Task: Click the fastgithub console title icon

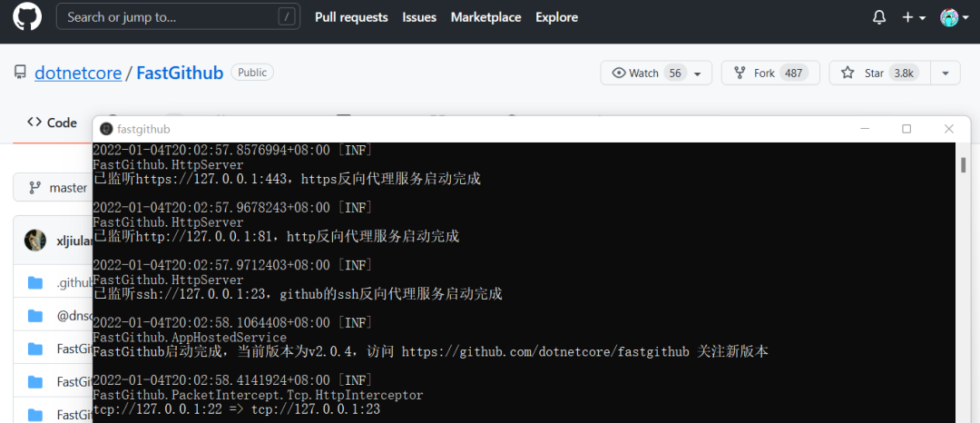Action: point(106,129)
